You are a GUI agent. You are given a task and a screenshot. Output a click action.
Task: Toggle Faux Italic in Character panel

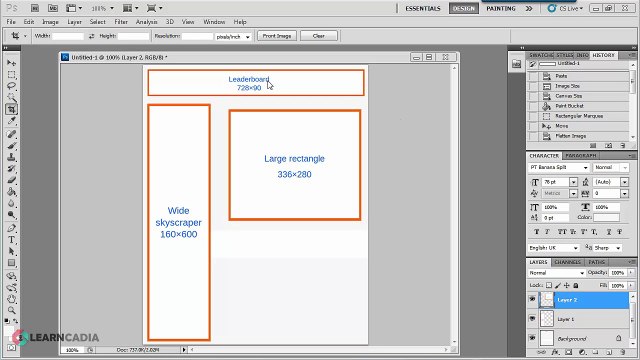pos(547,231)
